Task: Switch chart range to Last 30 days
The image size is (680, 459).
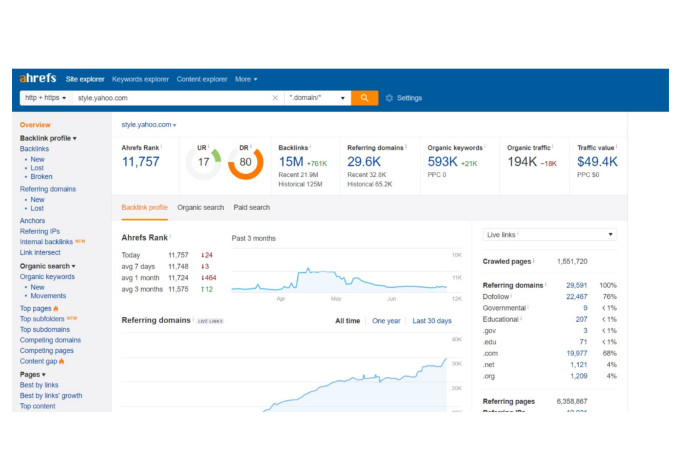Action: click(x=431, y=321)
